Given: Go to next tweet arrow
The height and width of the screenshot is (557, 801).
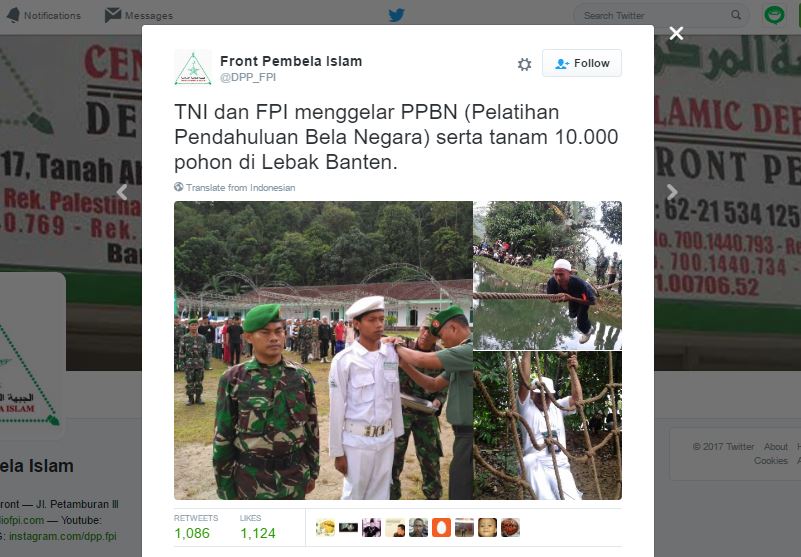Looking at the screenshot, I should point(672,192).
